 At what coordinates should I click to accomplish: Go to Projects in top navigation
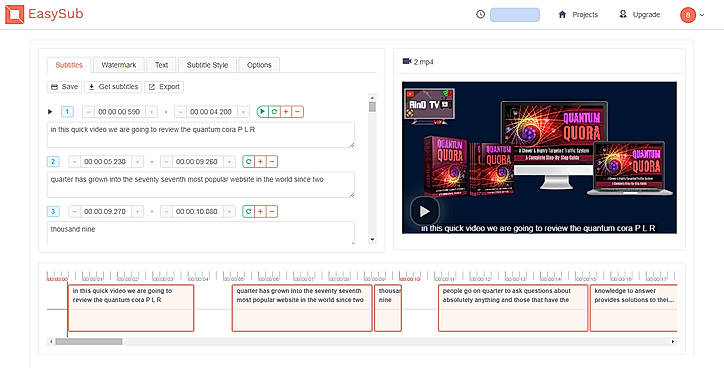click(578, 15)
